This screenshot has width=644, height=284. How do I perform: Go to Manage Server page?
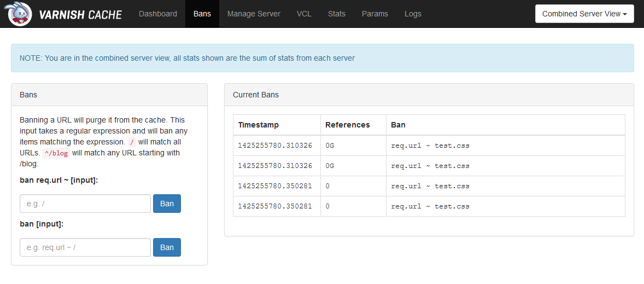[x=254, y=14]
